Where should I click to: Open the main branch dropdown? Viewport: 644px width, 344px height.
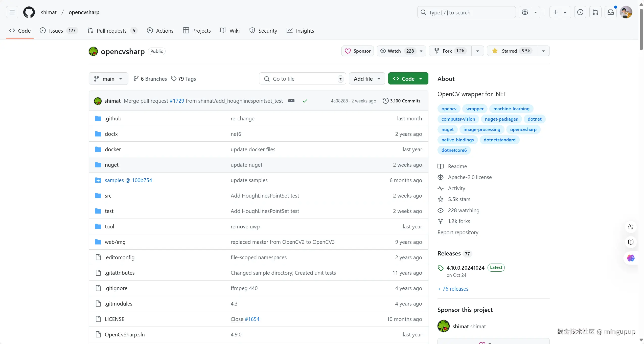(108, 79)
